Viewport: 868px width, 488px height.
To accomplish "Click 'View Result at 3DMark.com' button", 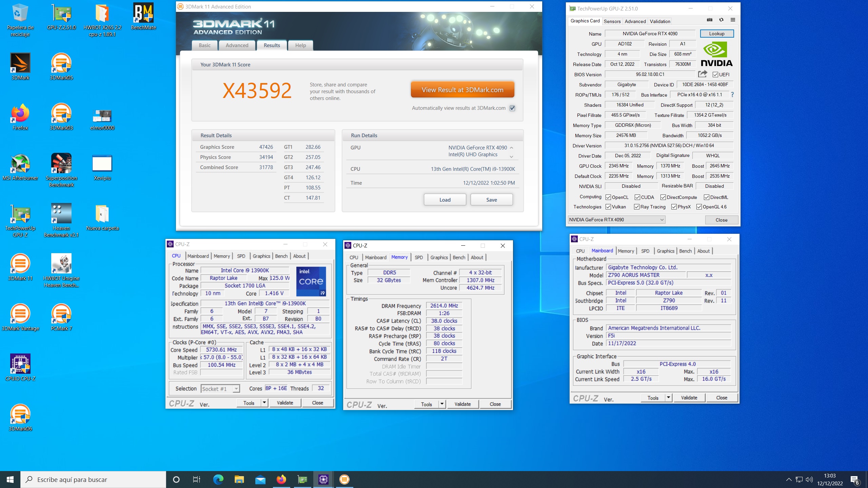I will point(462,90).
